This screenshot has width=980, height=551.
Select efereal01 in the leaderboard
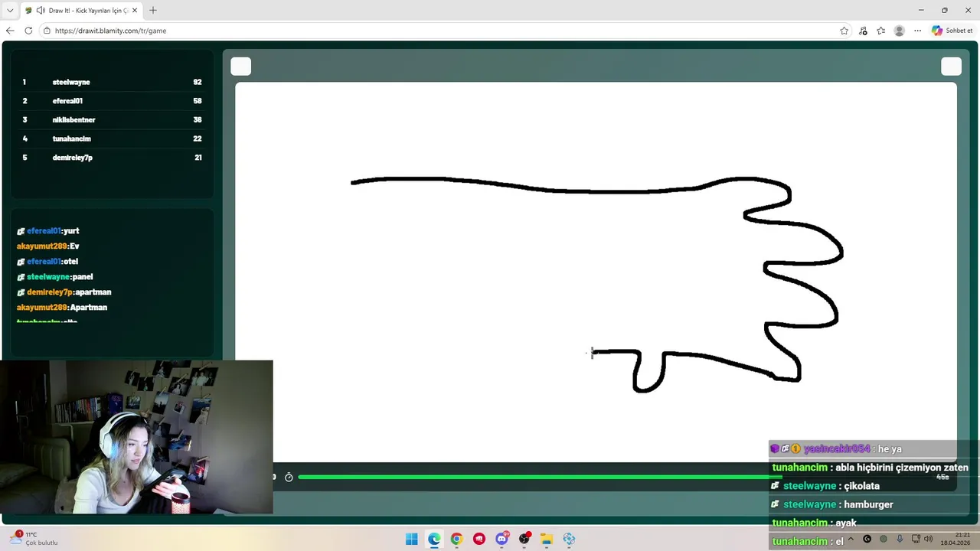coord(67,101)
